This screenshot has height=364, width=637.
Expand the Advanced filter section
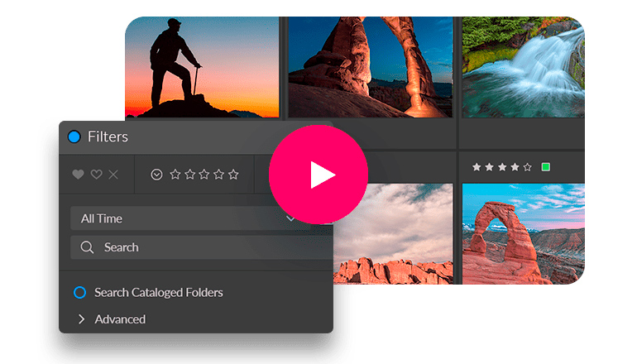click(81, 319)
